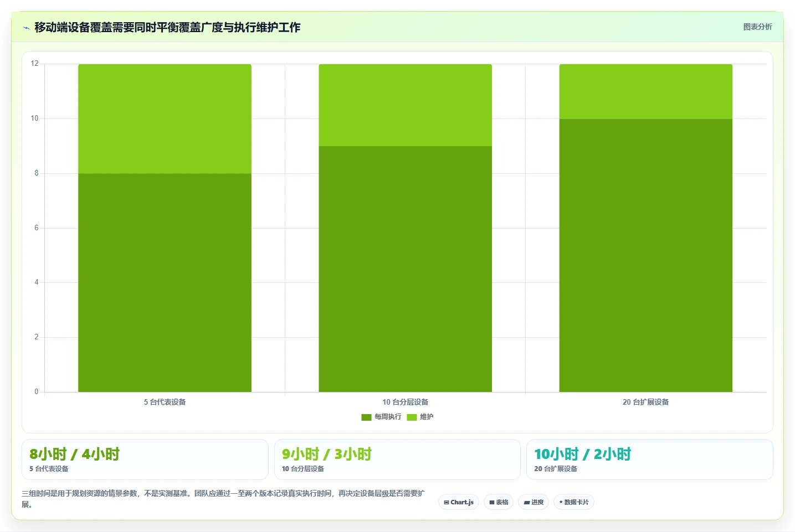Click the 10 台分层设备 axis label
The height and width of the screenshot is (532, 795).
pyautogui.click(x=406, y=402)
